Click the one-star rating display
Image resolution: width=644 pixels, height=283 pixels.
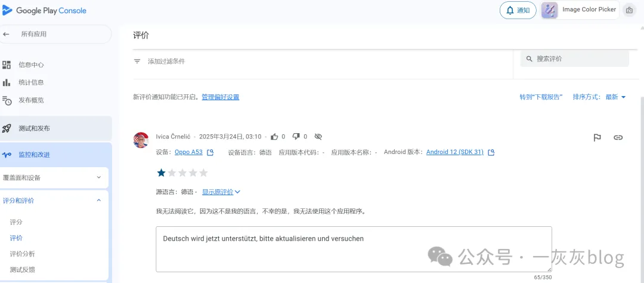pos(161,173)
